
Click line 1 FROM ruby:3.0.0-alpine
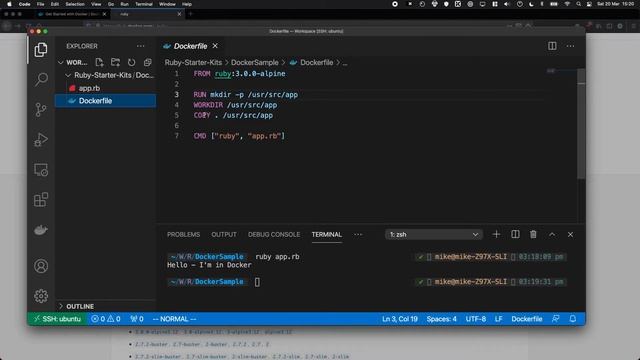(x=240, y=74)
